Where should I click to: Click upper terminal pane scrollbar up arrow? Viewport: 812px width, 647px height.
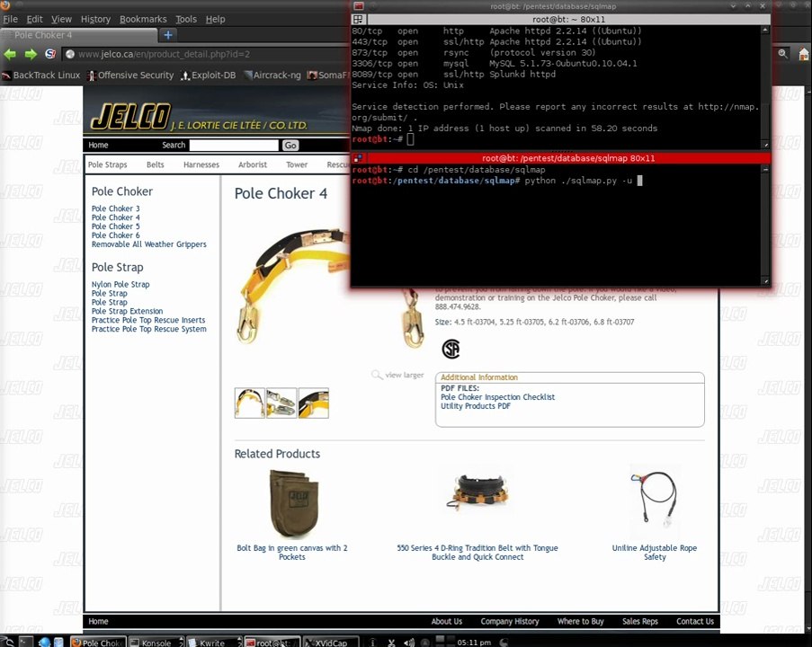coord(765,30)
